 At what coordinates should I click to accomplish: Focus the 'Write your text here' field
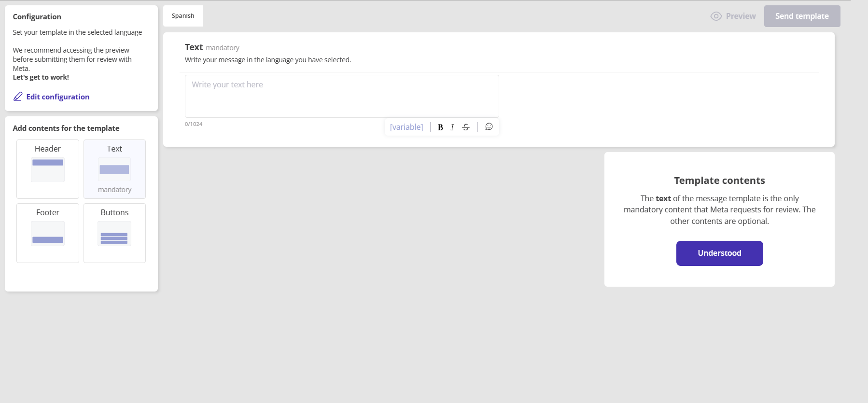pos(341,96)
